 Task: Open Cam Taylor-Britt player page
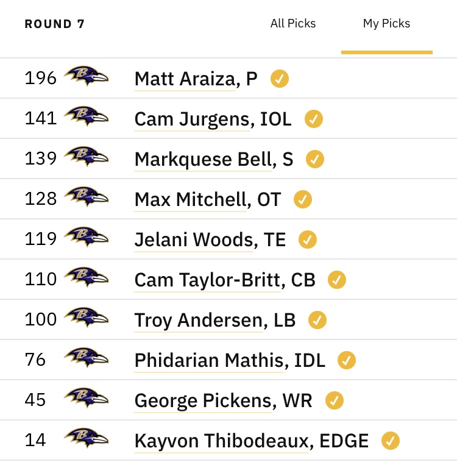point(208,280)
